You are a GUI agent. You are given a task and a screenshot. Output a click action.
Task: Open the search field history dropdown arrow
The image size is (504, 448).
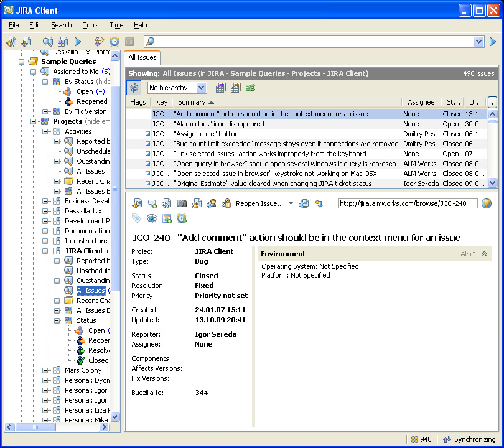coord(479,42)
